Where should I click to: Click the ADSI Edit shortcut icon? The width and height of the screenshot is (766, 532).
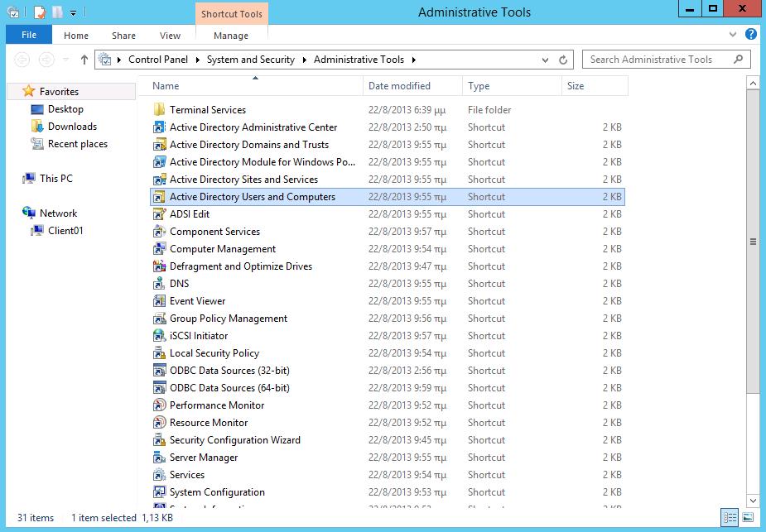159,213
